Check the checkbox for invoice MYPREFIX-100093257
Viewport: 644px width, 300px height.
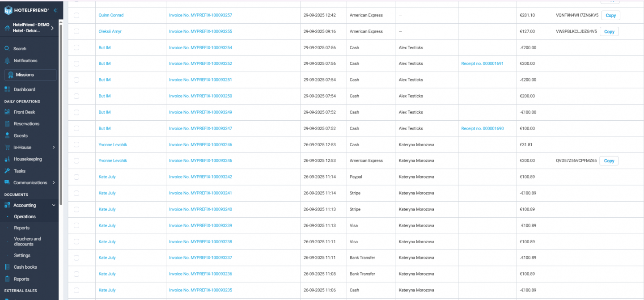76,15
